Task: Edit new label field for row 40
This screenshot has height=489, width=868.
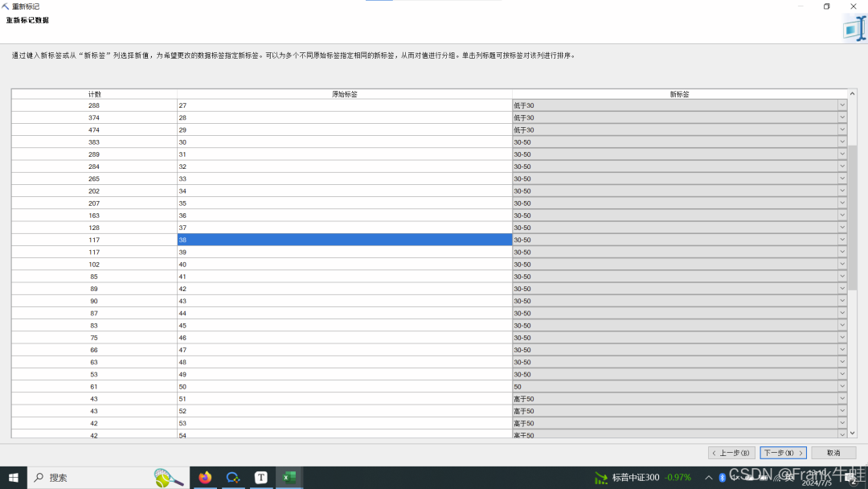Action: click(675, 264)
